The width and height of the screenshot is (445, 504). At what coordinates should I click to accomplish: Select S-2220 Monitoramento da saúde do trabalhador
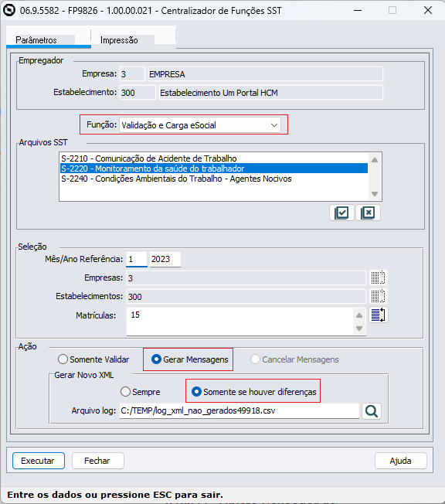(214, 169)
